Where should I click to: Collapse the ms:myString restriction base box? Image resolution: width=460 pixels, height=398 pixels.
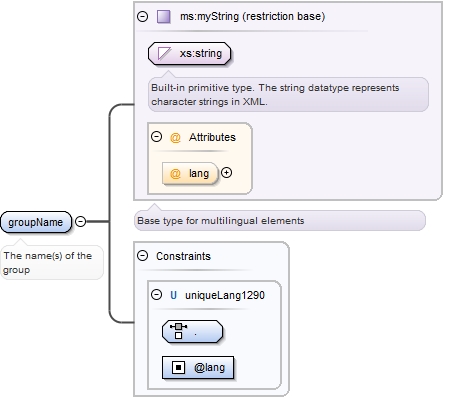coord(143,16)
